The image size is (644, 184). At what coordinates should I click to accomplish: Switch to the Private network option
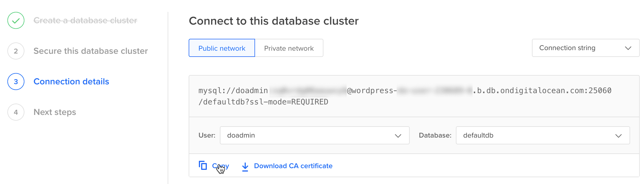click(289, 48)
